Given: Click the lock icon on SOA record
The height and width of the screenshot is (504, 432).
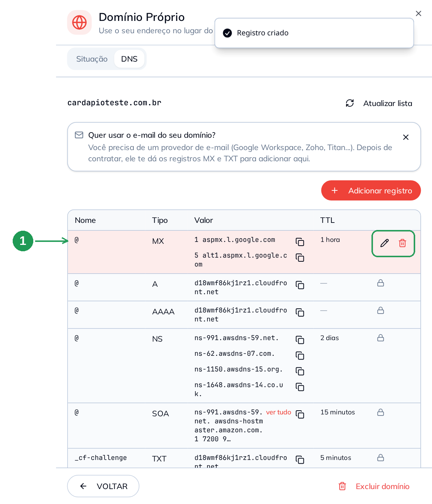Looking at the screenshot, I should coord(380,412).
